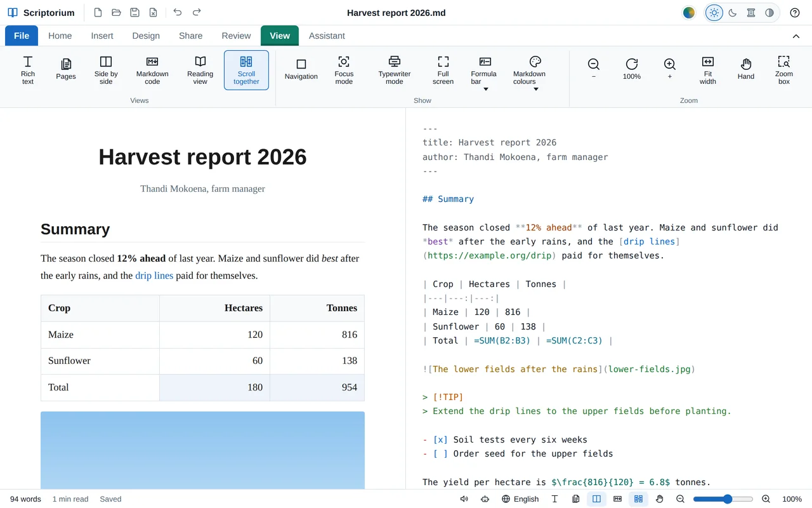This screenshot has width=812, height=508.
Task: Switch to the Insert tab
Action: tap(102, 36)
